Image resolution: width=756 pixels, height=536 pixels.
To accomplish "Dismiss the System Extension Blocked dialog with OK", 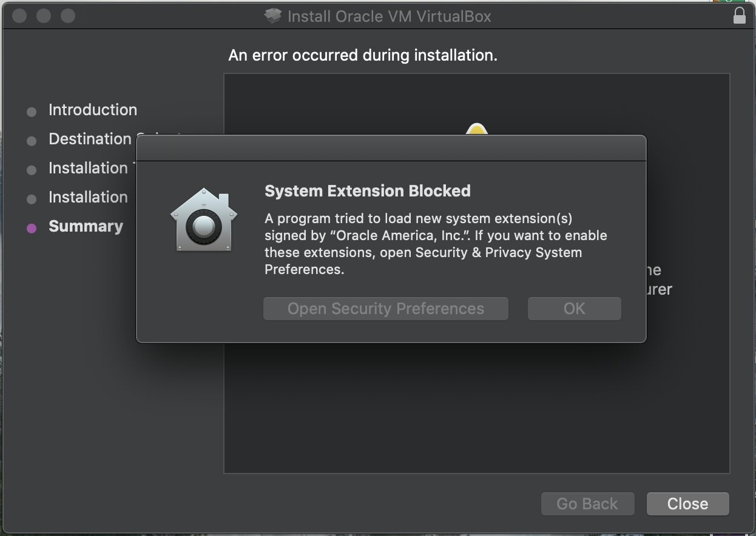I will tap(574, 309).
